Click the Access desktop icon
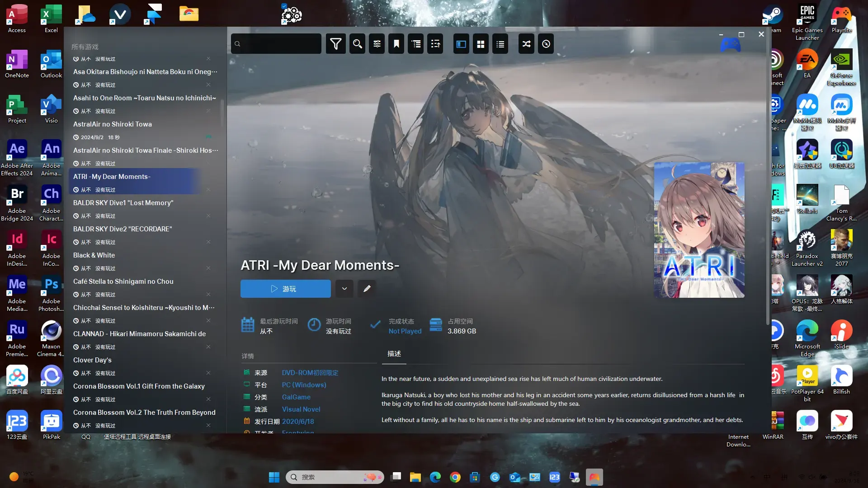The width and height of the screenshot is (868, 488). (17, 19)
